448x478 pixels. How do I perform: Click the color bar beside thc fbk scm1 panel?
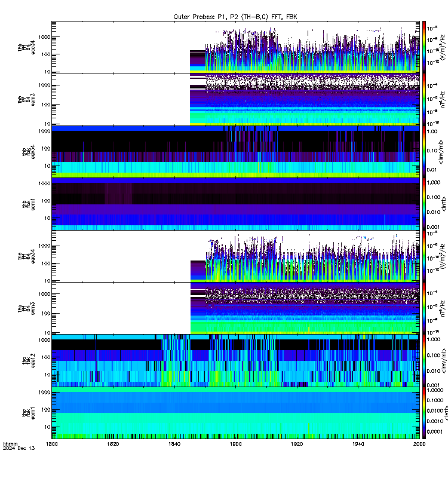[424, 413]
